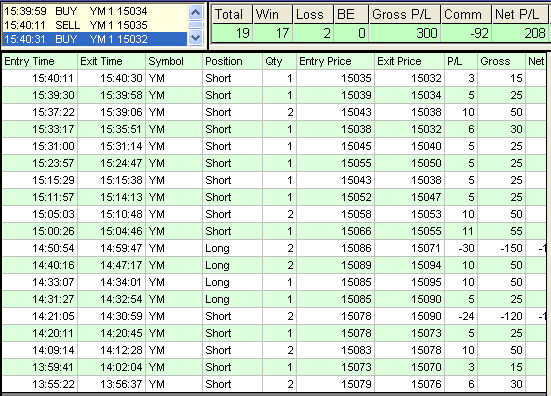Click the Total column header
Screen dimensions: 551x396
click(232, 15)
